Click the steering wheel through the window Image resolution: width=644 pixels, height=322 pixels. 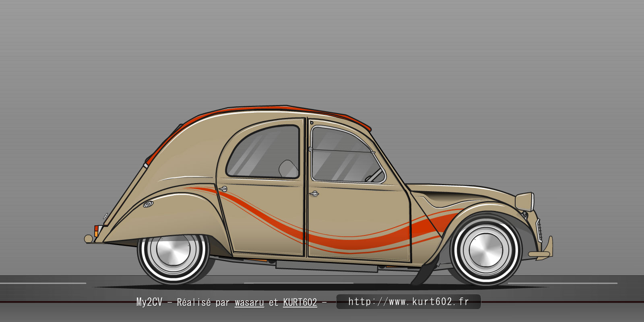(374, 175)
